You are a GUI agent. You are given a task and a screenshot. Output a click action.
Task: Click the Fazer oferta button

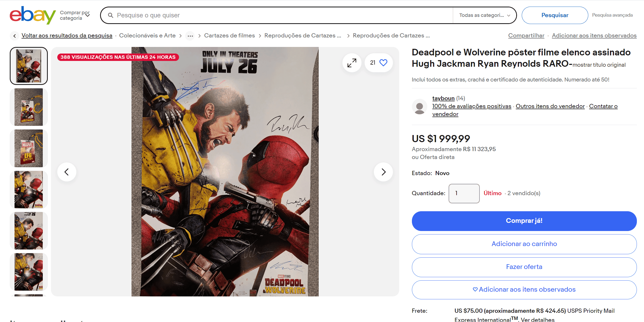(x=524, y=267)
